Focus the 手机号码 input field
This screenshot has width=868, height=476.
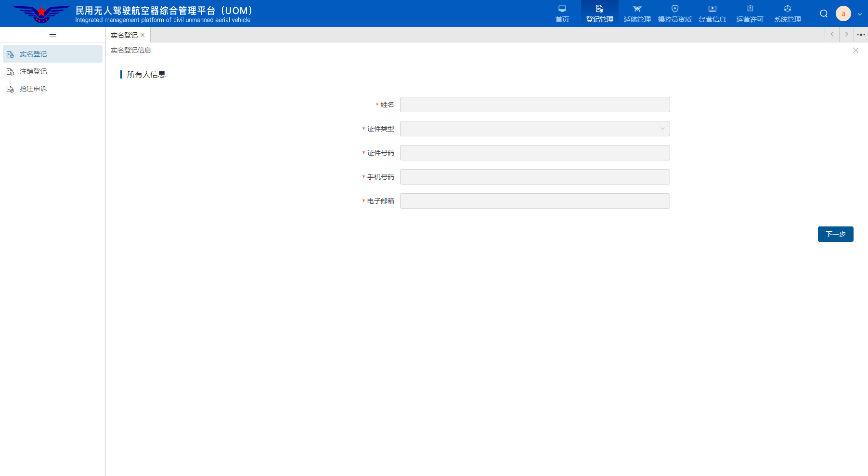point(535,177)
